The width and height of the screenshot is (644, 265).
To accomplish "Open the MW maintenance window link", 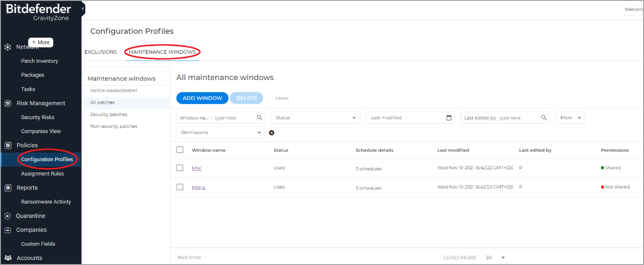I will point(196,167).
